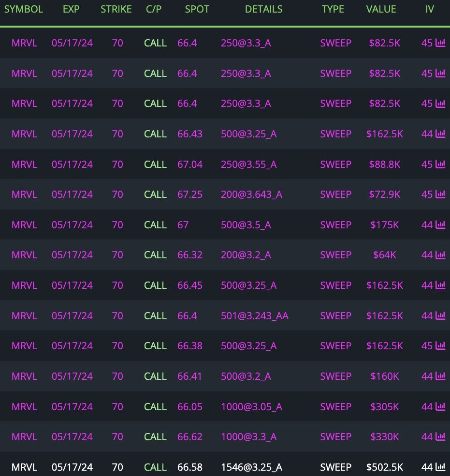Select the 1546@3.25_A details cell
The height and width of the screenshot is (476, 450).
(x=251, y=467)
